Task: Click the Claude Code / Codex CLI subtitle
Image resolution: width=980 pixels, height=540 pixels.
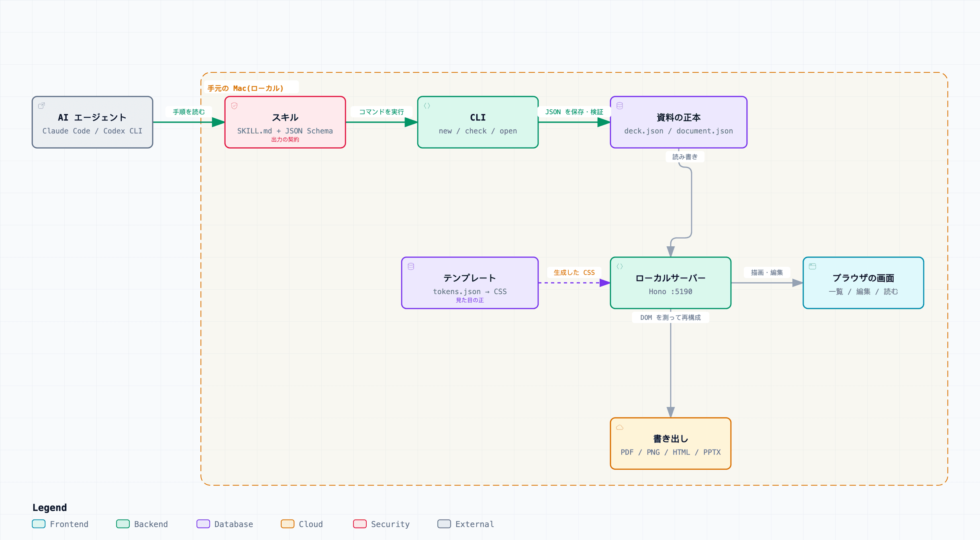Action: (92, 131)
